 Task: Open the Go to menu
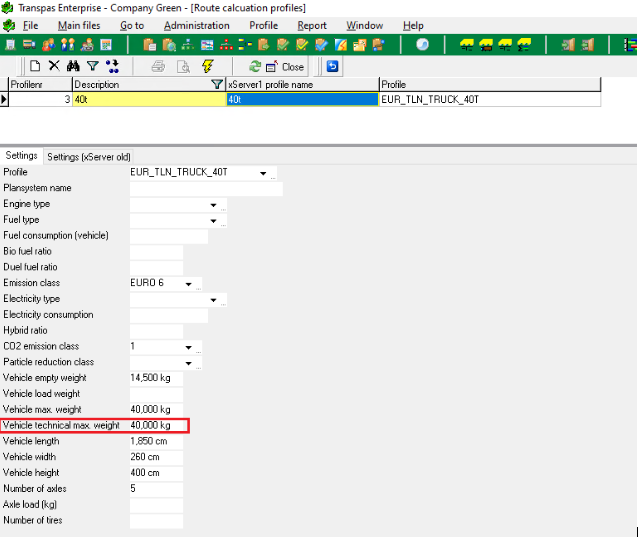tap(132, 26)
